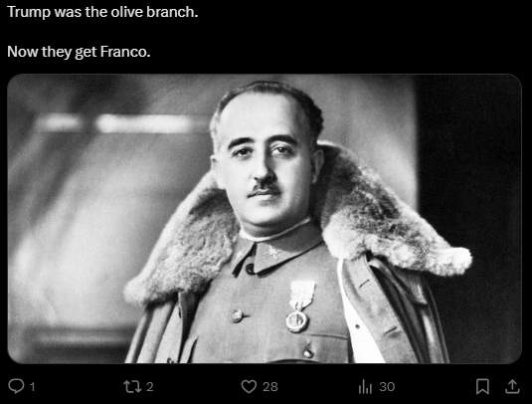532x404 pixels.
Task: Click the word 'Trump' in the tweet
Action: tap(29, 13)
